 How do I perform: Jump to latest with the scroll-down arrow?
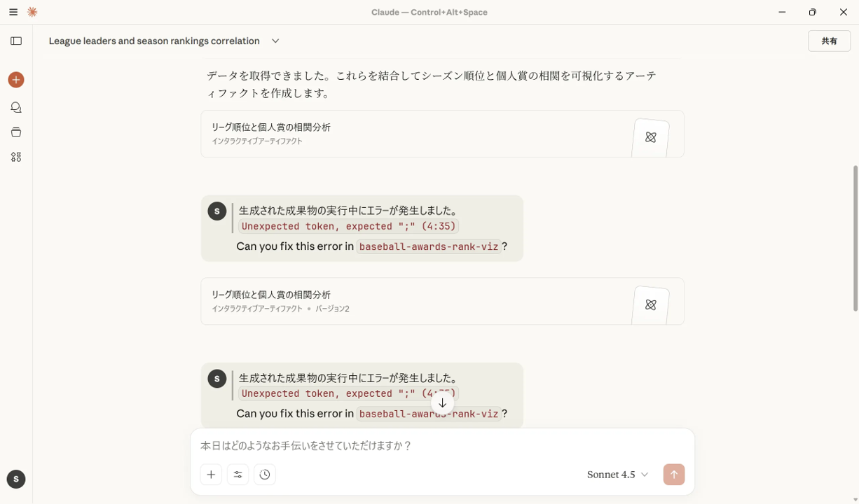442,402
